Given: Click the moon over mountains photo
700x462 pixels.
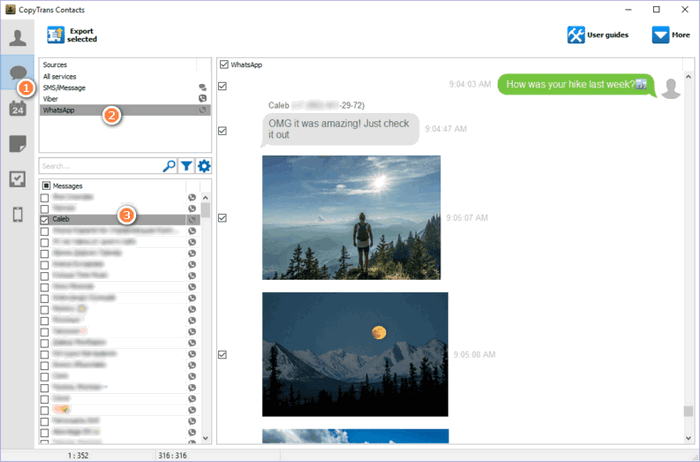Looking at the screenshot, I should [x=355, y=354].
